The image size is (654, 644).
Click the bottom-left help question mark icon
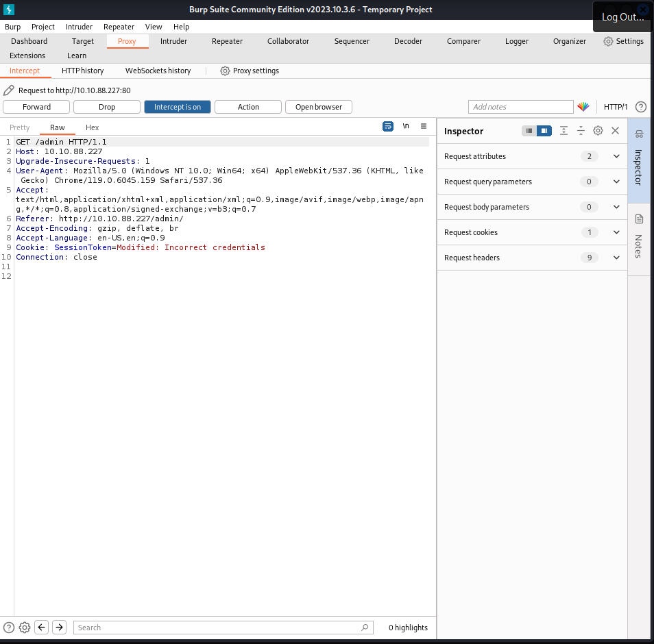(x=9, y=628)
